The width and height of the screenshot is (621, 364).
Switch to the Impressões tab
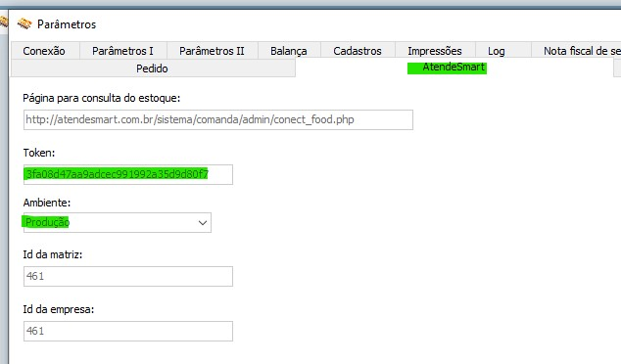435,51
